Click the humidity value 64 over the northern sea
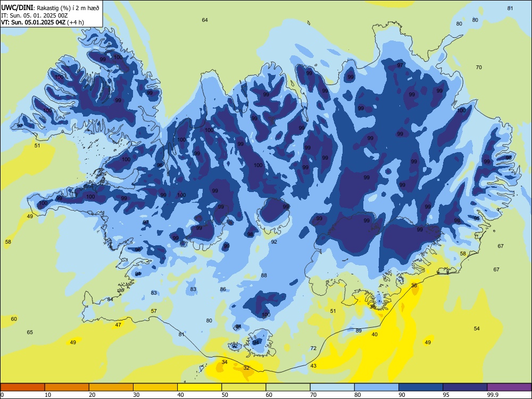This screenshot has width=532, height=399. (205, 20)
